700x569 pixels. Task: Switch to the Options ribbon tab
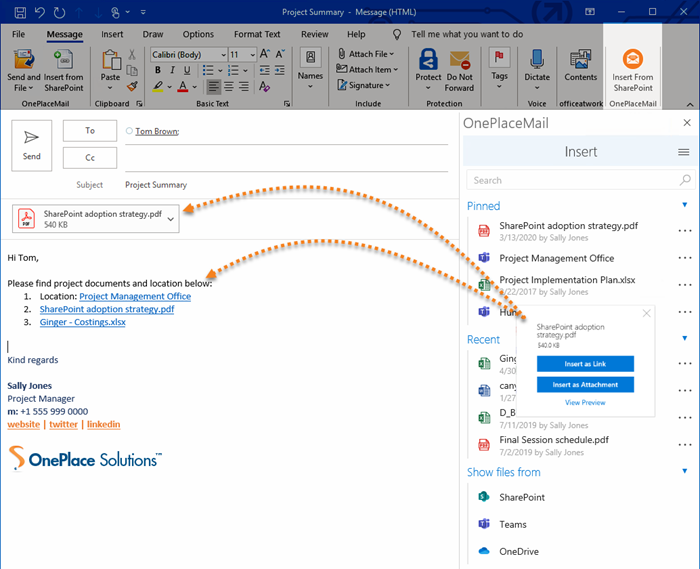[198, 34]
